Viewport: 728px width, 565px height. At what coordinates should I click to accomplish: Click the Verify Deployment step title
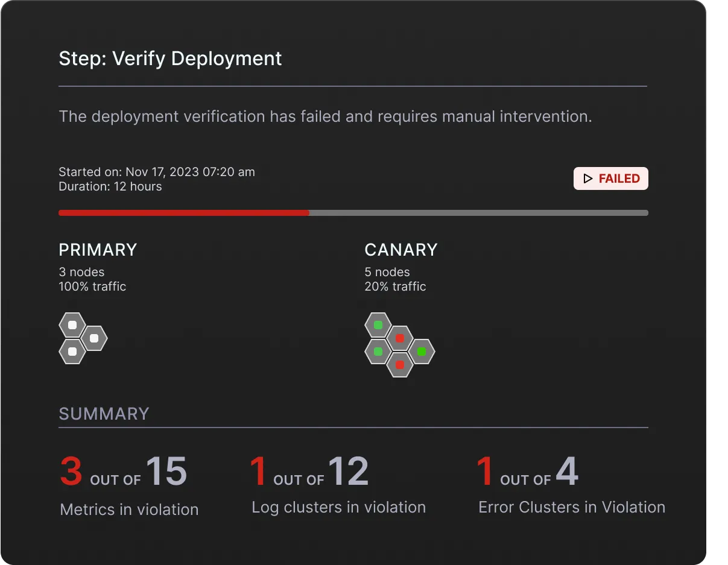pyautogui.click(x=170, y=58)
